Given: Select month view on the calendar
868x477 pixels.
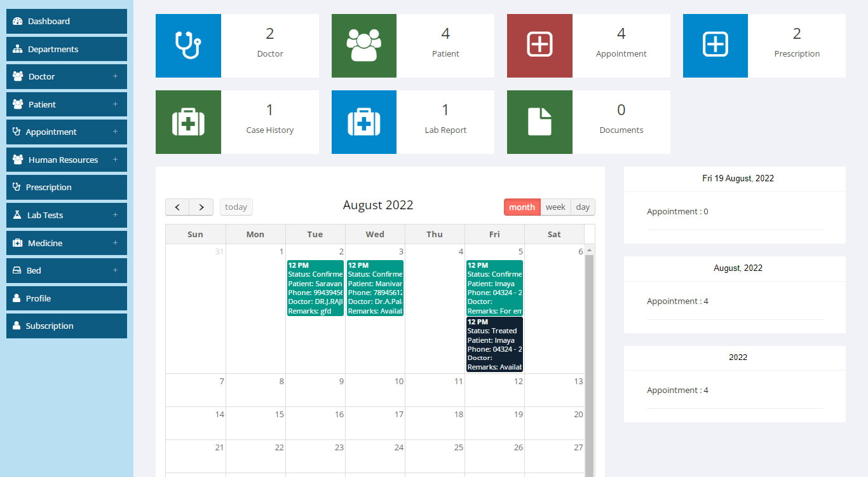Looking at the screenshot, I should 522,207.
